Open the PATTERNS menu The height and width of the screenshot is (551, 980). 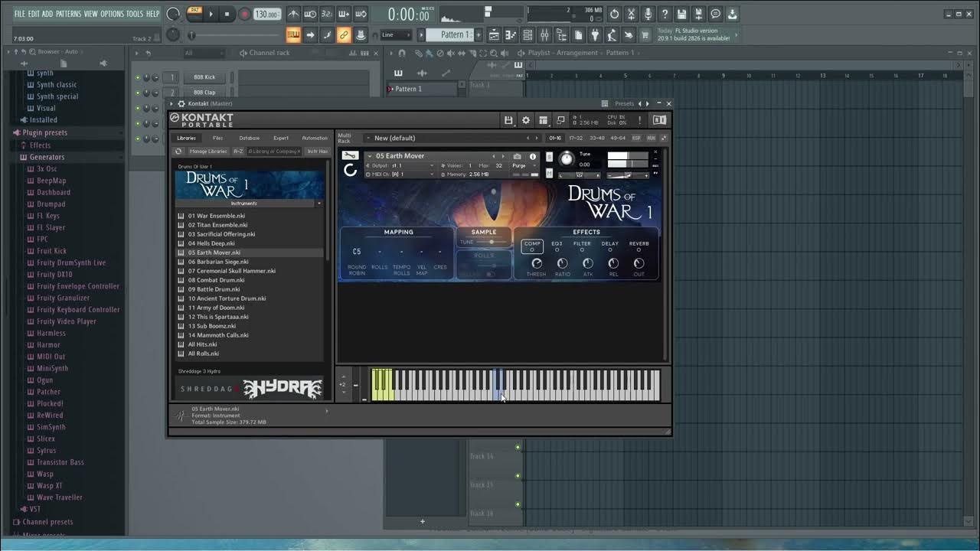pyautogui.click(x=68, y=14)
